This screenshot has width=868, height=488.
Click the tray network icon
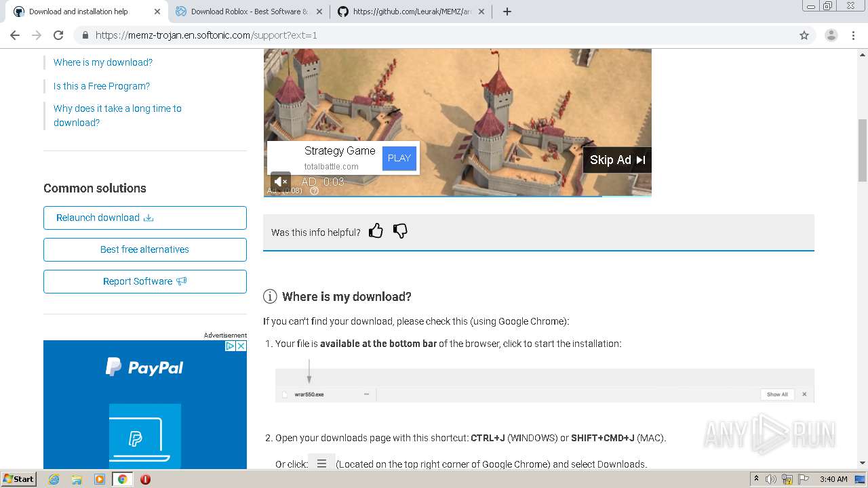click(788, 479)
